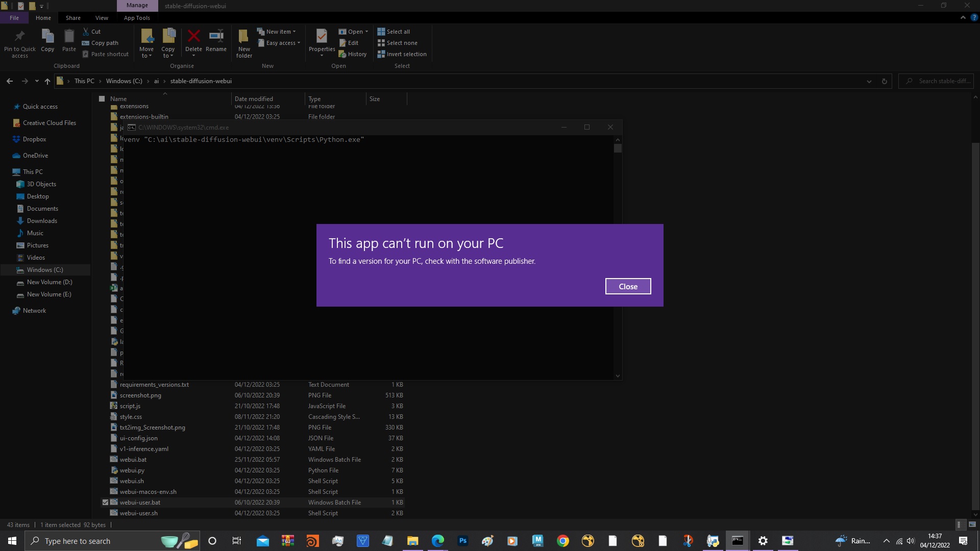
Task: Switch to the View ribbon tab
Action: [102, 18]
